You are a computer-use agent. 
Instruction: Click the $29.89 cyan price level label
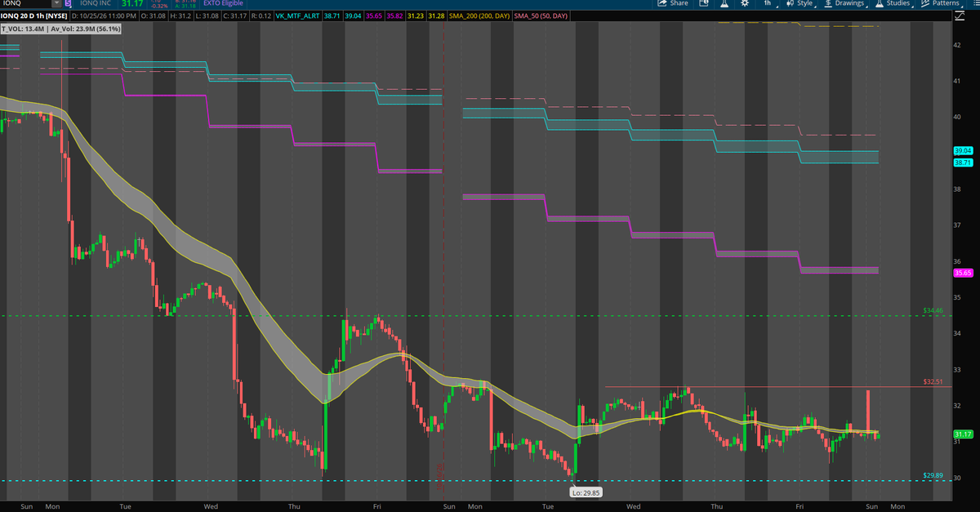(933, 475)
